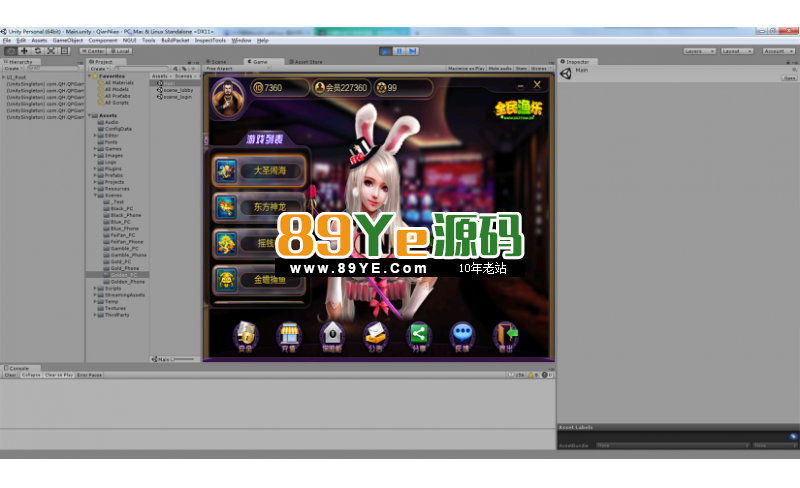This screenshot has height=488, width=800.
Task: Toggle Error Pause in Console
Action: pyautogui.click(x=89, y=375)
